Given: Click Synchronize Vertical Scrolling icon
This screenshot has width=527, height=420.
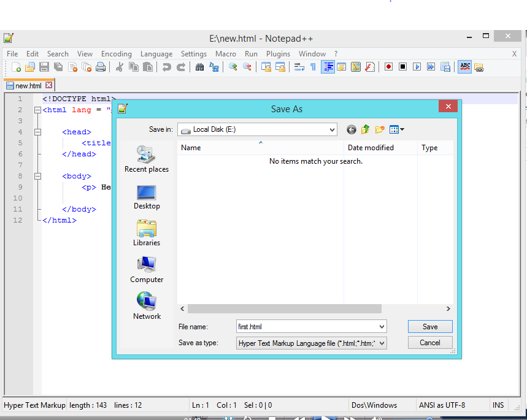Looking at the screenshot, I should pos(266,67).
